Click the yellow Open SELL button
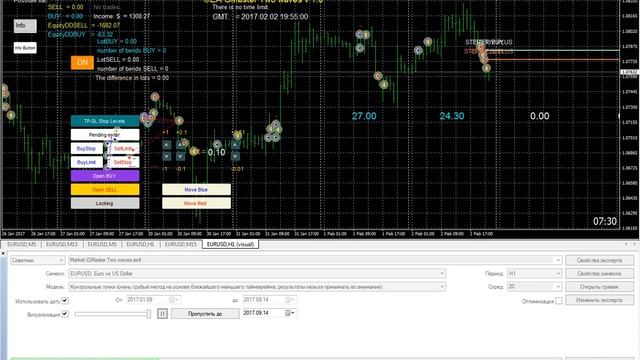The width and height of the screenshot is (640, 360). coord(104,189)
